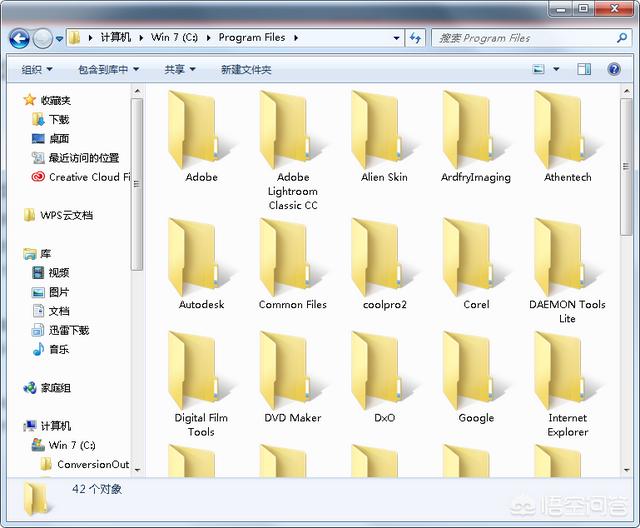Click file list scroll down arrow
640x528 pixels.
click(x=626, y=470)
